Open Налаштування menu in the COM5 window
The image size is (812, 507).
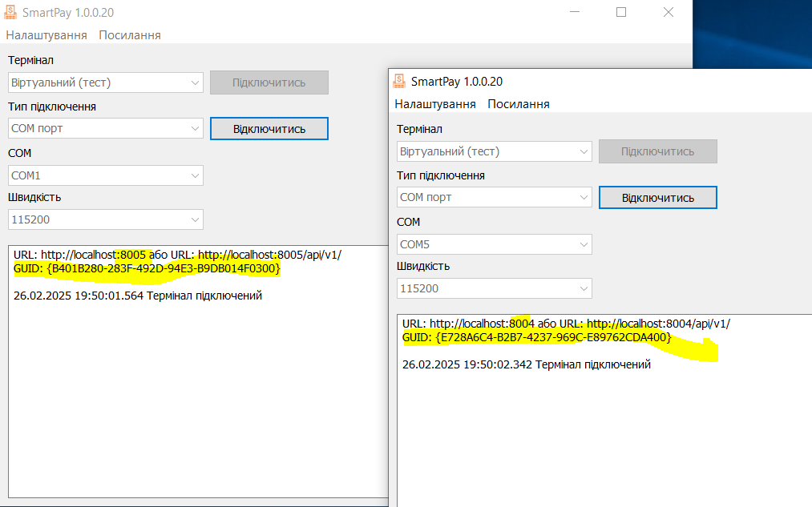click(435, 104)
